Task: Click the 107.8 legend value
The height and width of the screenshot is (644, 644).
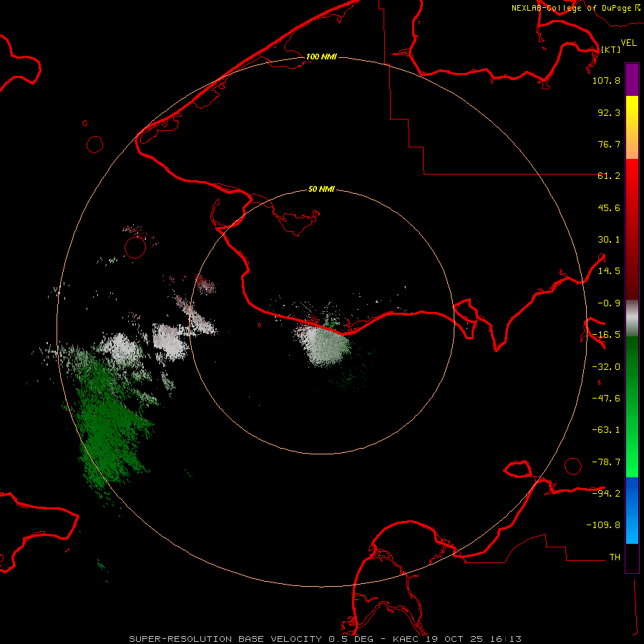Action: coord(606,80)
